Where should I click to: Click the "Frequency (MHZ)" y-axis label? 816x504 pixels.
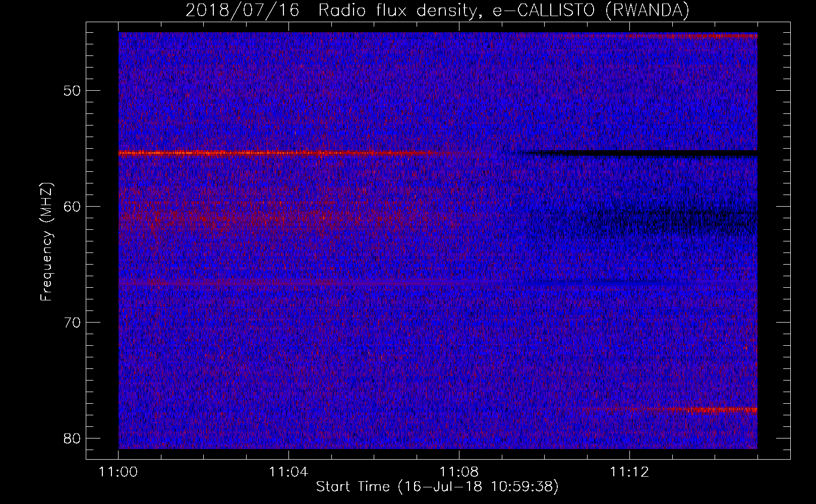46,241
